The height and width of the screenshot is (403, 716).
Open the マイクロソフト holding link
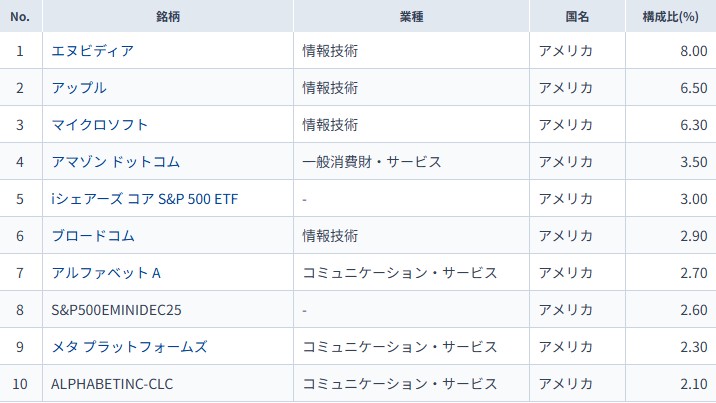point(100,125)
